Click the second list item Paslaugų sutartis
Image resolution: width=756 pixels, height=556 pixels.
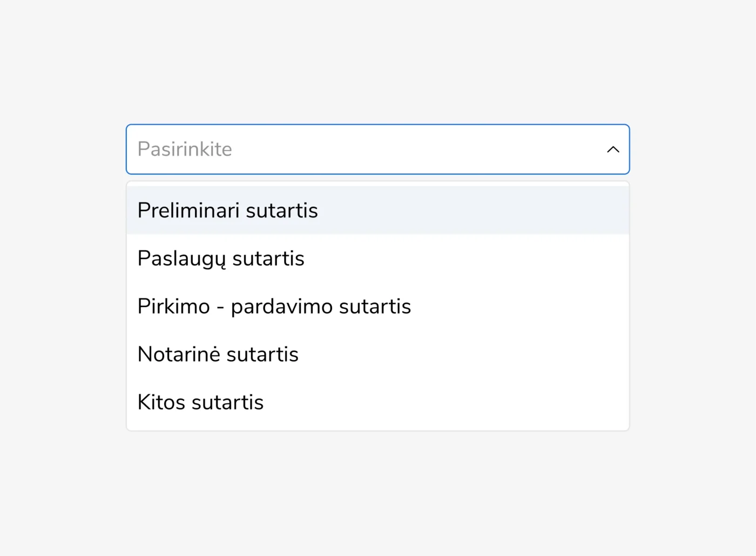[x=221, y=259]
